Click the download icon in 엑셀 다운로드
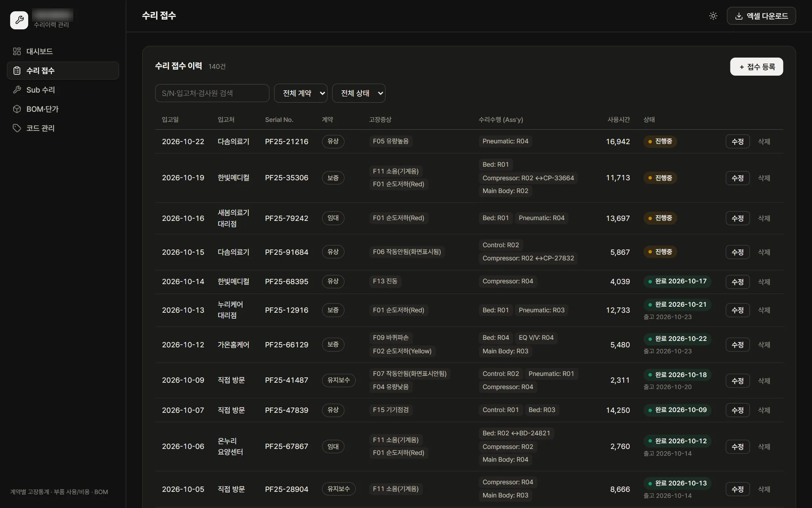 pyautogui.click(x=739, y=16)
